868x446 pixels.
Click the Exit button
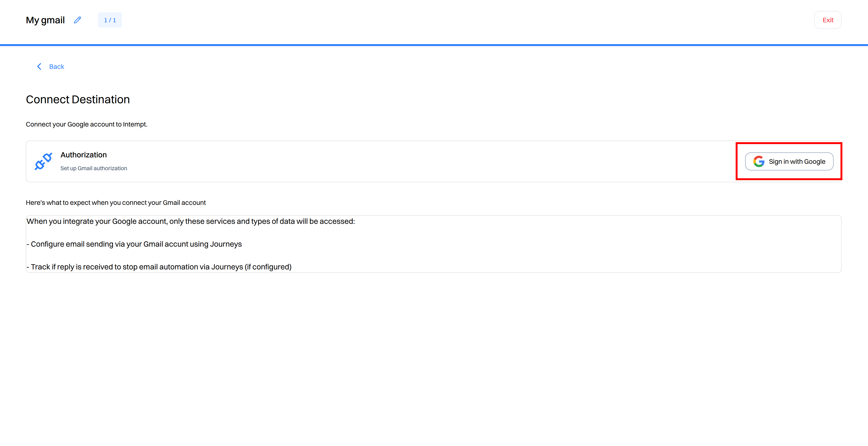[x=828, y=20]
